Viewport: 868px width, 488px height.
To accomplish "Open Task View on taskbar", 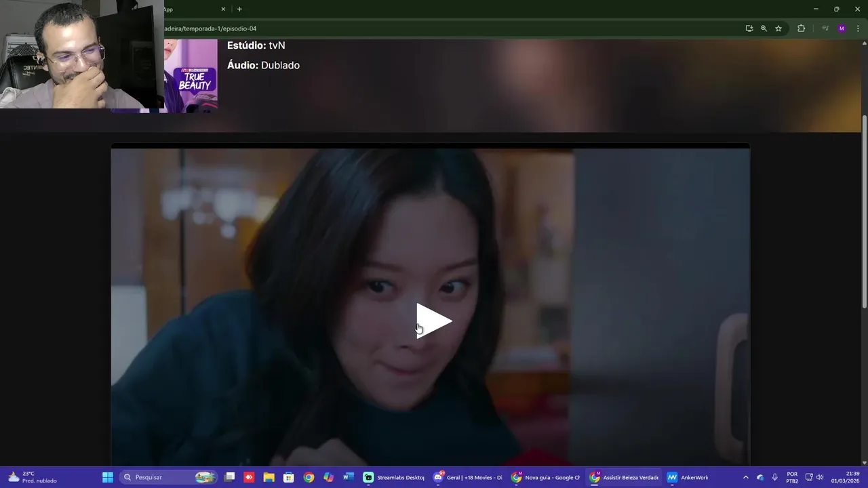I will point(230,477).
